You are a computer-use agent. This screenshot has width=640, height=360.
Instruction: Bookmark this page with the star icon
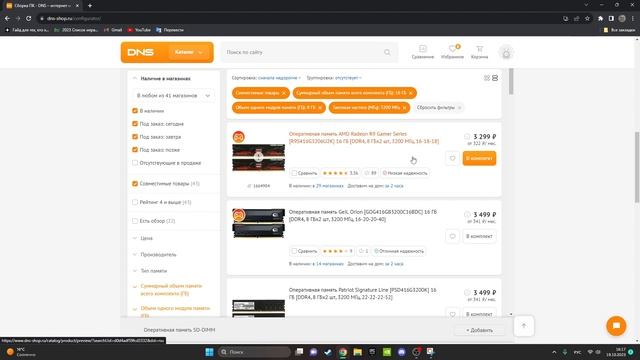(x=587, y=18)
